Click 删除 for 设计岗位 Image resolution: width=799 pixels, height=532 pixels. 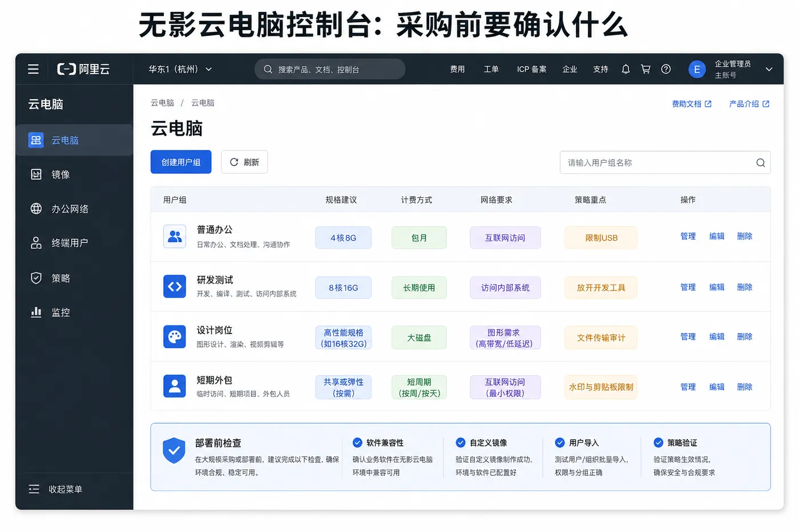pyautogui.click(x=745, y=336)
